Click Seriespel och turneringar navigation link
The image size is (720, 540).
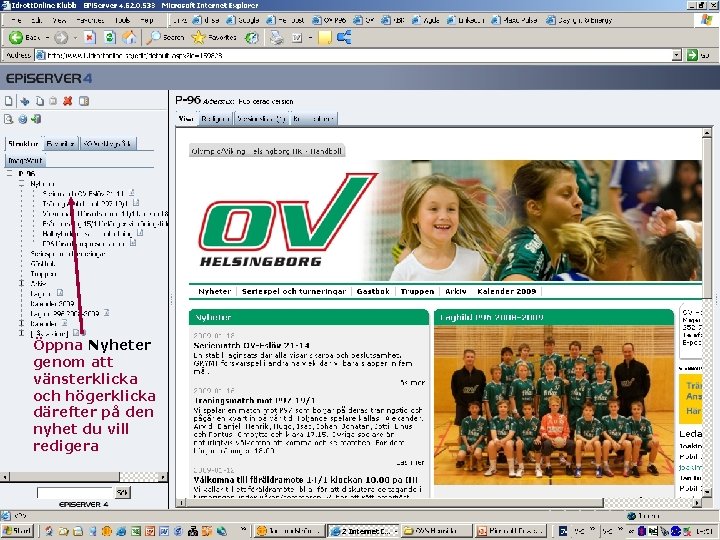pos(294,292)
